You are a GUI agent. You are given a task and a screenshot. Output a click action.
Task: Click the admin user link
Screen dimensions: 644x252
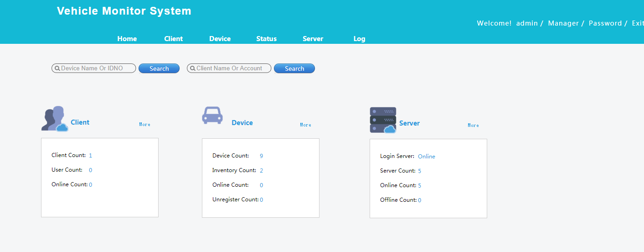tap(527, 23)
